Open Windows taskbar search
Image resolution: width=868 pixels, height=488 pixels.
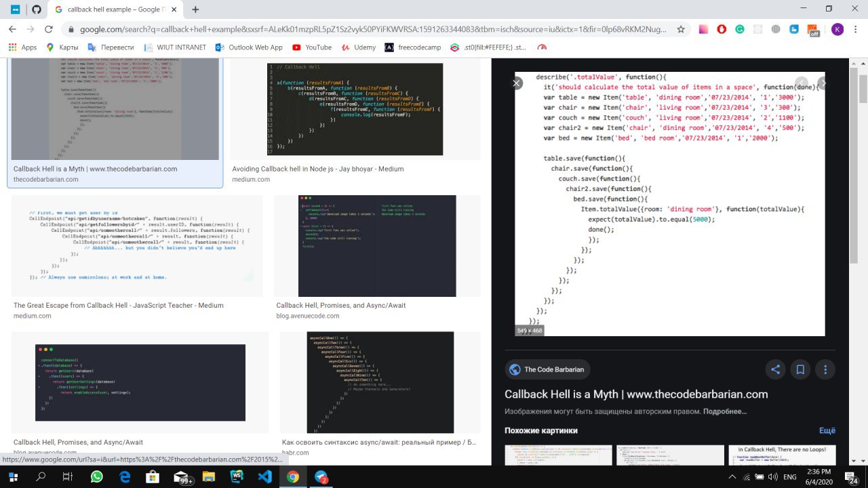pos(41,476)
